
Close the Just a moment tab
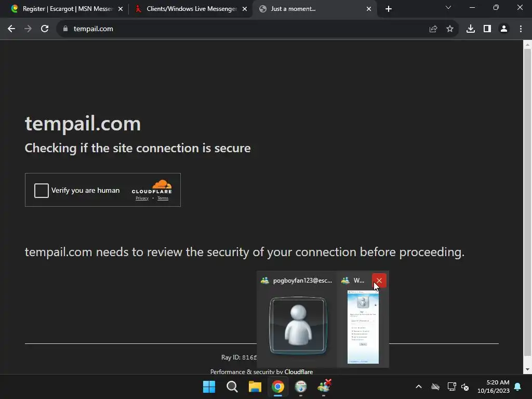tap(369, 9)
